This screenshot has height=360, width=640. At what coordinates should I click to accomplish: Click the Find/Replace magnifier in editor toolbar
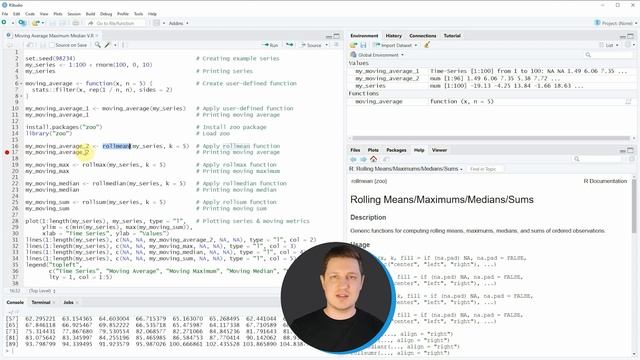[x=98, y=45]
